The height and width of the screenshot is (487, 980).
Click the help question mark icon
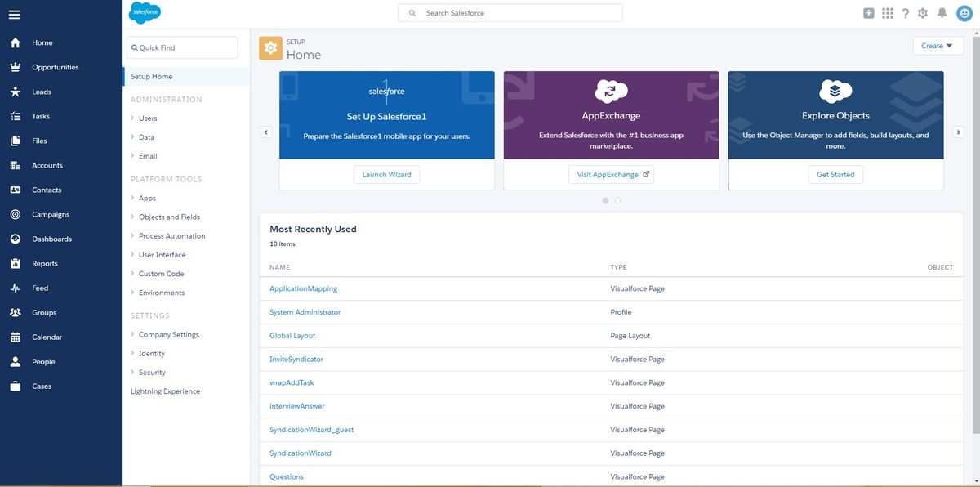[x=906, y=13]
